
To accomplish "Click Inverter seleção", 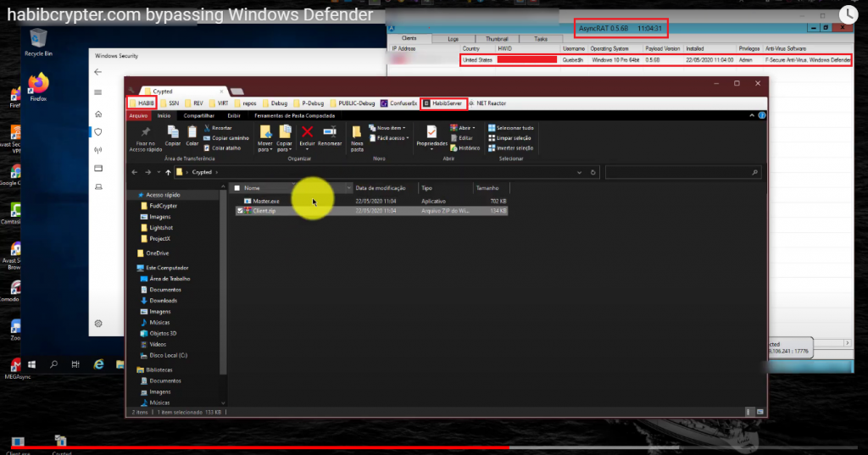I will [x=510, y=147].
